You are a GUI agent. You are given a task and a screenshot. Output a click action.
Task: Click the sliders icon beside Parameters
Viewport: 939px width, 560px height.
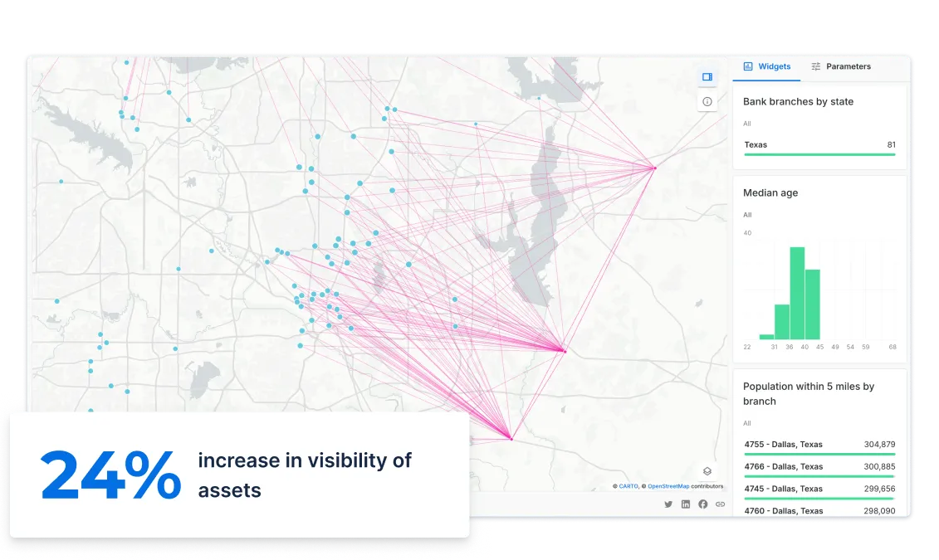[816, 66]
